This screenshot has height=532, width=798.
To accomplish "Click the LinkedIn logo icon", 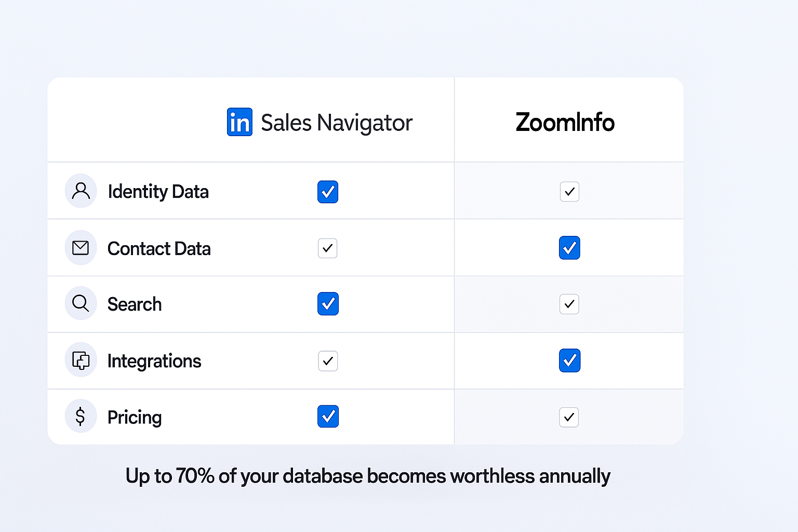I will (240, 122).
